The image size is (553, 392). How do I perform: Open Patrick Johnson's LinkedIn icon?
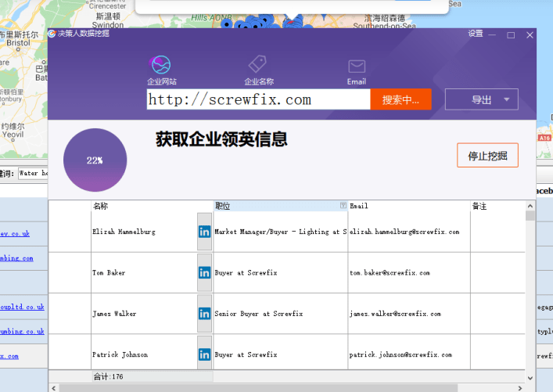(x=204, y=354)
